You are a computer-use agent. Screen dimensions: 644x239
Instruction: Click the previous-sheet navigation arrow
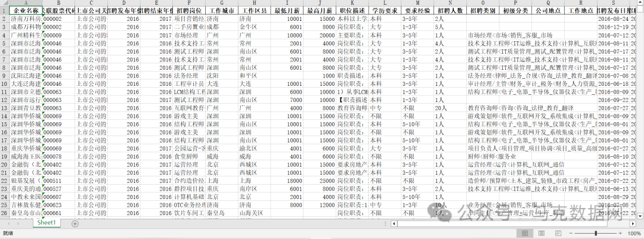click(x=9, y=224)
